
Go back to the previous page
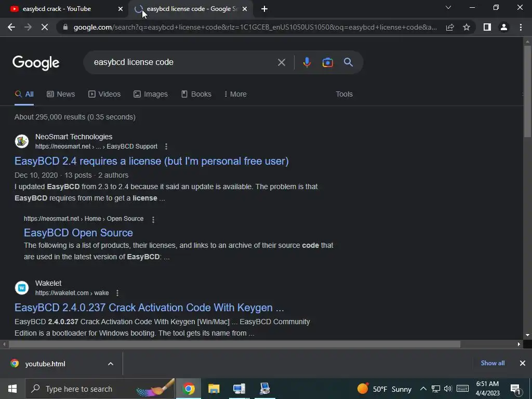(11, 27)
